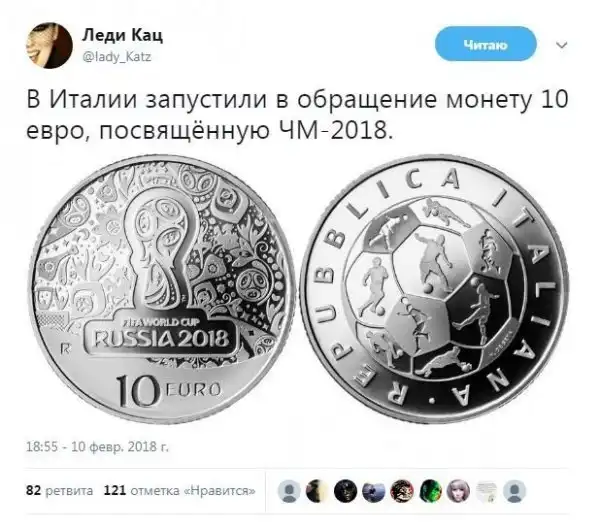Open the Russia 2018 coin image

162,289
